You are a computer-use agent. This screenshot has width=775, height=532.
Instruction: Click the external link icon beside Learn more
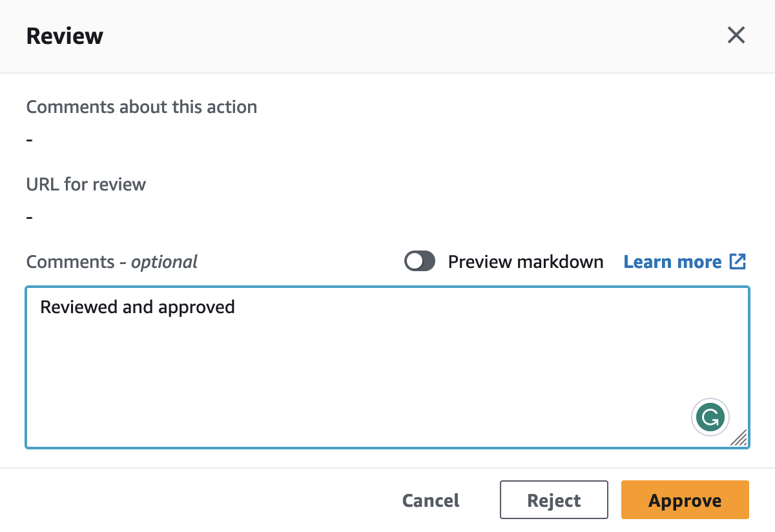pos(738,261)
